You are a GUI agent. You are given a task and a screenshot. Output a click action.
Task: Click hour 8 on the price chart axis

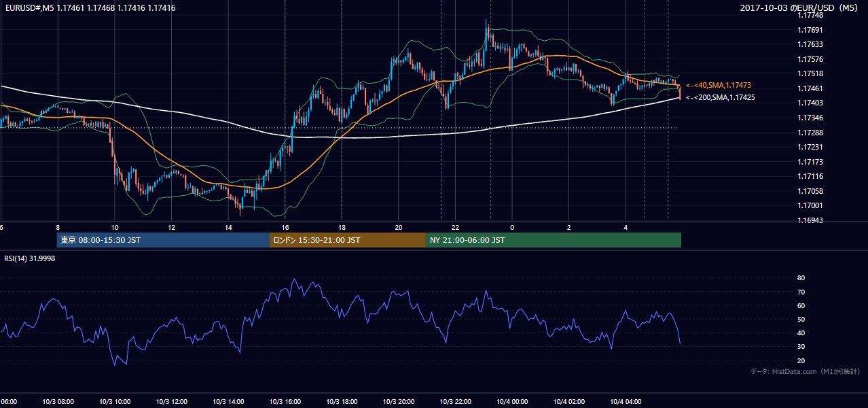[58, 227]
